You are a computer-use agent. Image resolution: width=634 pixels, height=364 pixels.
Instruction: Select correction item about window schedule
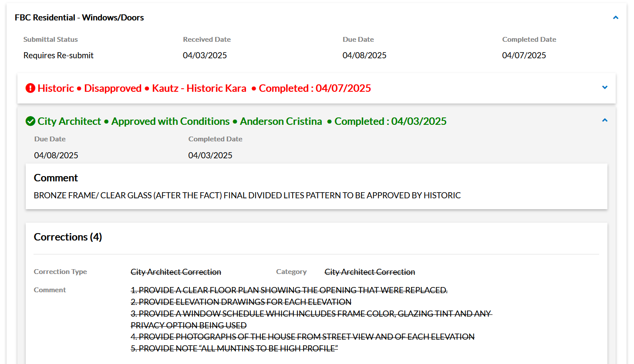[x=311, y=314]
